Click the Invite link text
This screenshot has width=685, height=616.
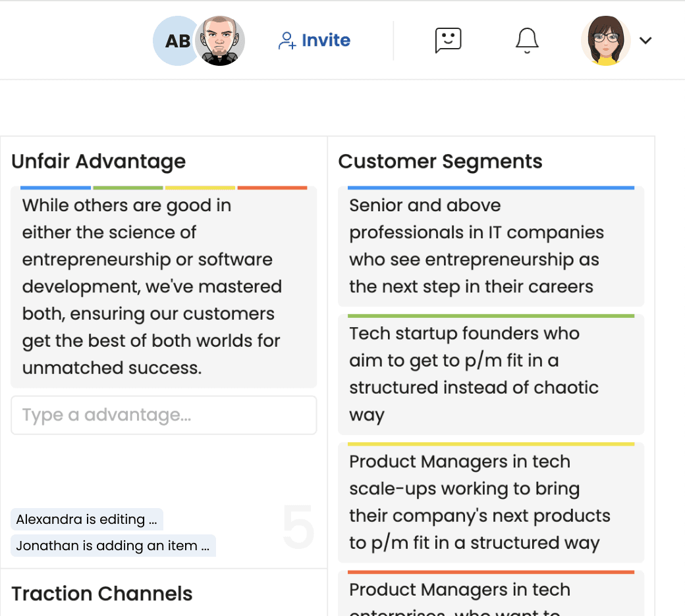[x=325, y=40]
